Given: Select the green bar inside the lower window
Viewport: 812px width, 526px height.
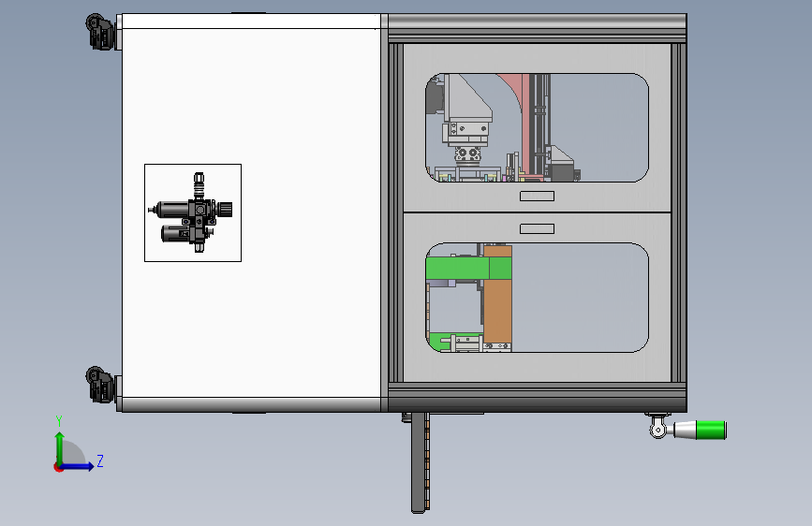Looking at the screenshot, I should pos(468,269).
